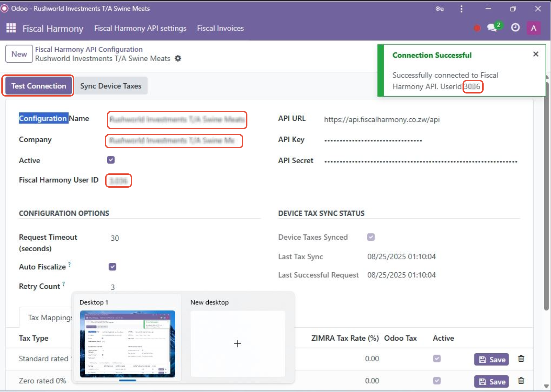Save the Zero rated 0% tax mapping
The image size is (551, 392).
(491, 381)
